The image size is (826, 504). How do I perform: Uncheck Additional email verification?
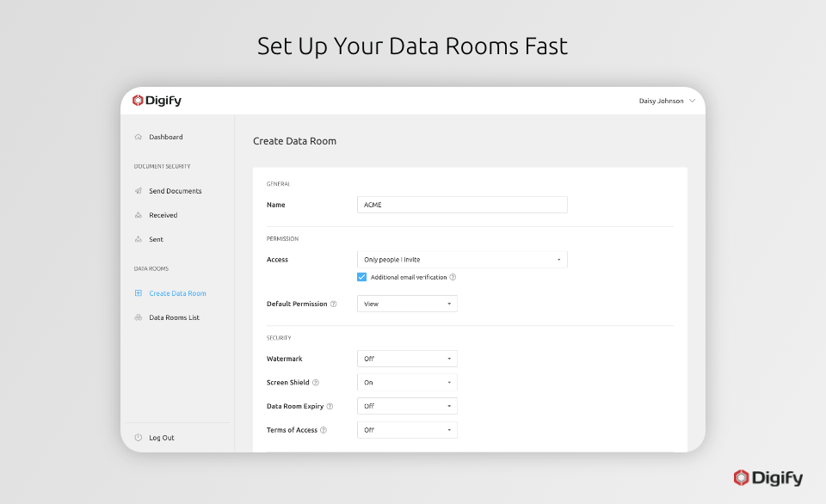click(x=362, y=277)
